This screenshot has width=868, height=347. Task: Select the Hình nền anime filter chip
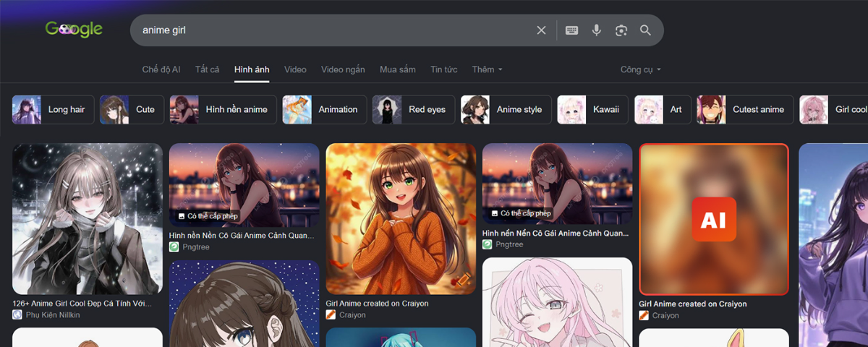coord(223,110)
